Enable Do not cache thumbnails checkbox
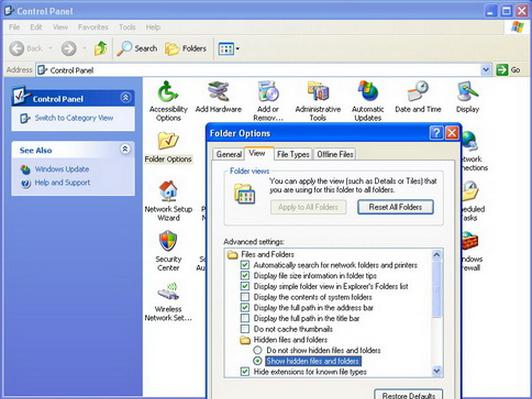The height and width of the screenshot is (399, 532). [x=245, y=329]
